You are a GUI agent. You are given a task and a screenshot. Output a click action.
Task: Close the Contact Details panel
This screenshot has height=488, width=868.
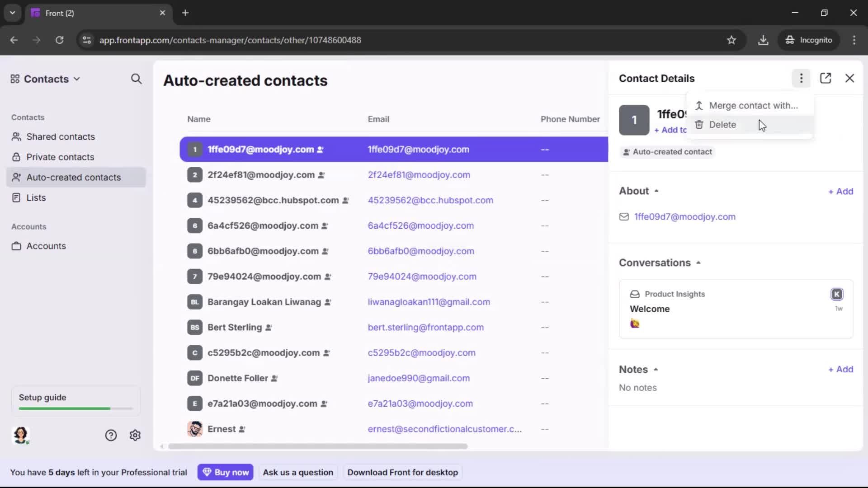click(850, 78)
